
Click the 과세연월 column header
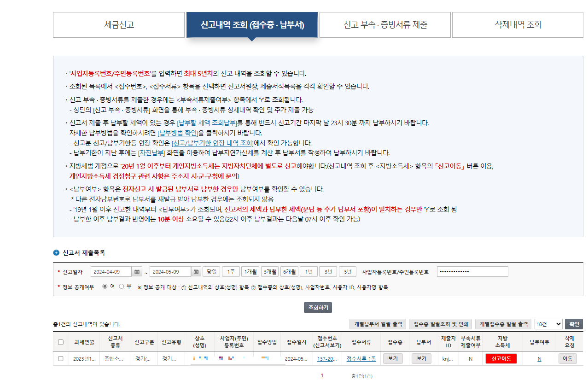84,342
